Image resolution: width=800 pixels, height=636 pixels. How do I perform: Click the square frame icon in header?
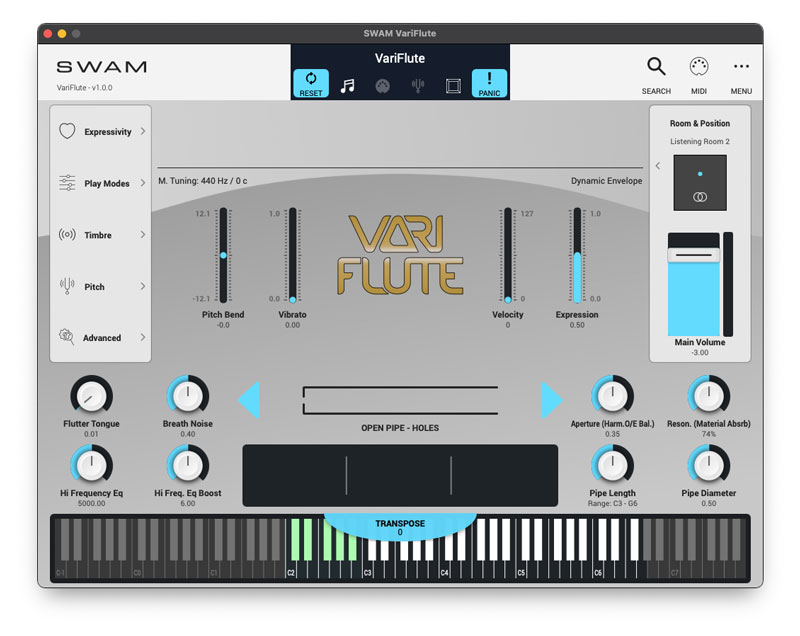tap(453, 86)
